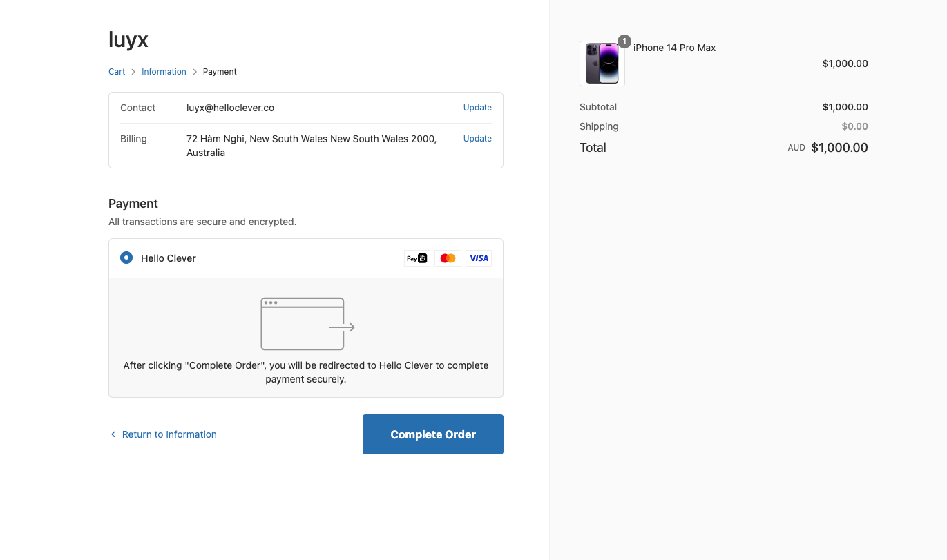Open the Information breadcrumb step
The height and width of the screenshot is (560, 947).
point(164,72)
